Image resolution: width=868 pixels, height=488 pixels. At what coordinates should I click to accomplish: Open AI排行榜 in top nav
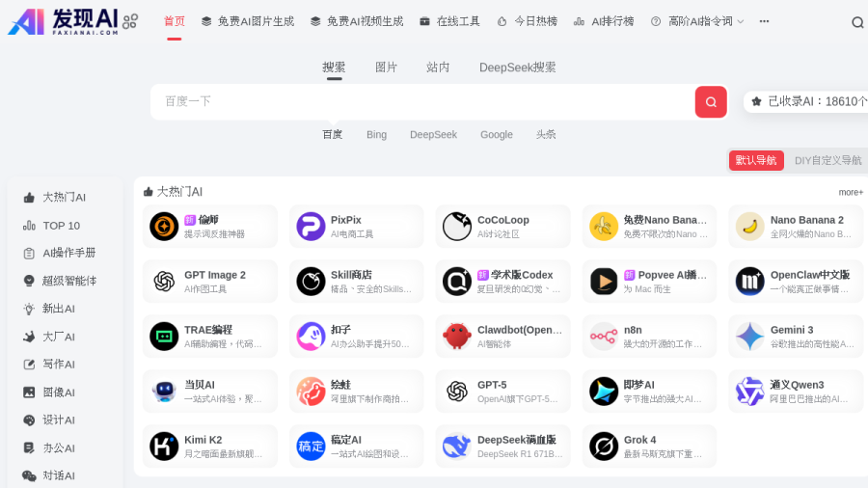pyautogui.click(x=604, y=21)
